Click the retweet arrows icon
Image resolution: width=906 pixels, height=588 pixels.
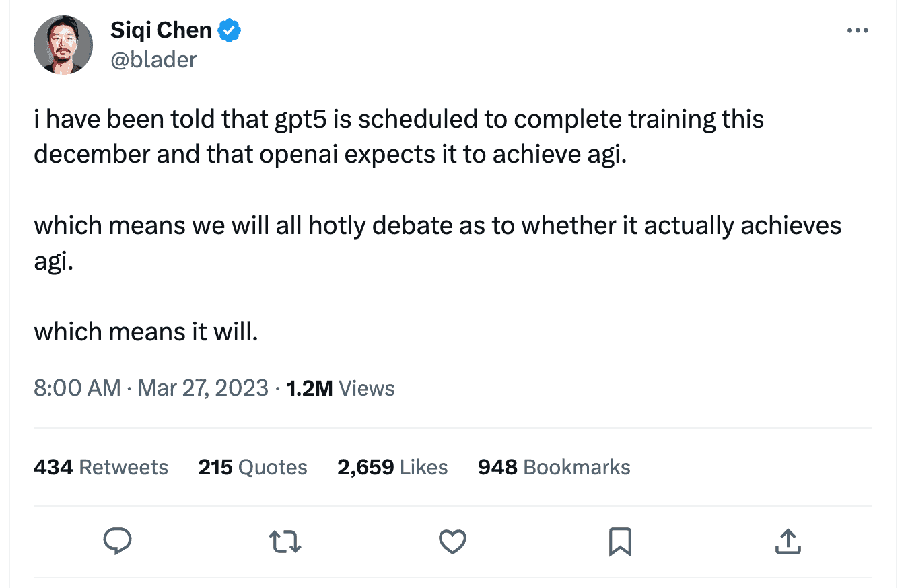click(285, 541)
